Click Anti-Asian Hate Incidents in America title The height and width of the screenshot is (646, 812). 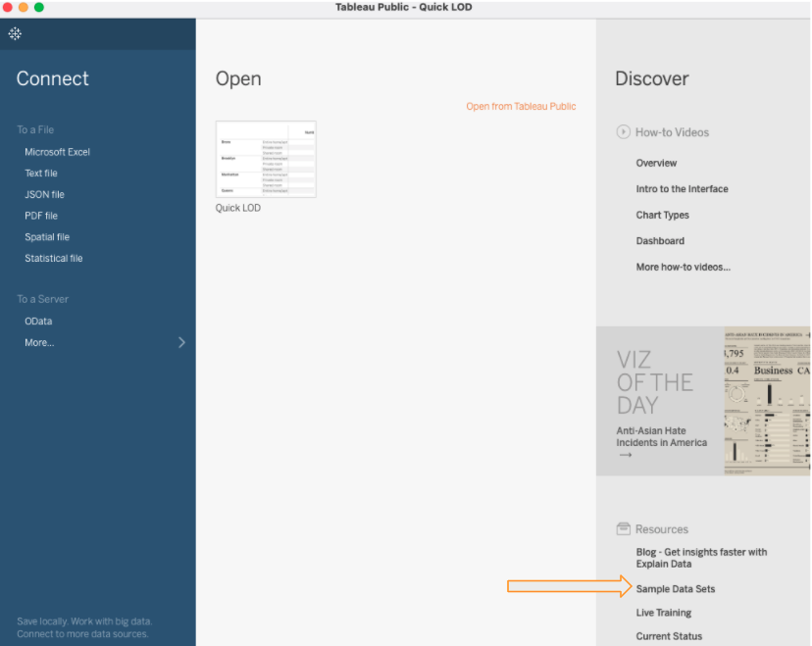click(x=661, y=437)
